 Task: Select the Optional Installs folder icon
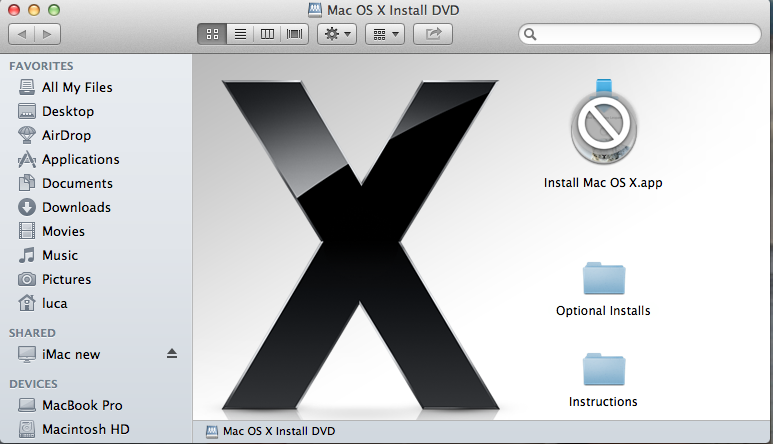click(604, 278)
